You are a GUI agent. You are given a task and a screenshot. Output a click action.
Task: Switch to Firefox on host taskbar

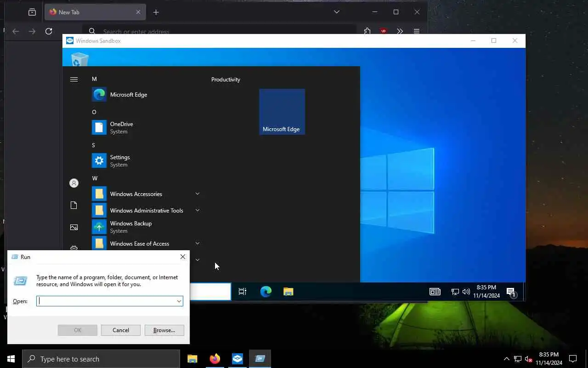point(215,359)
